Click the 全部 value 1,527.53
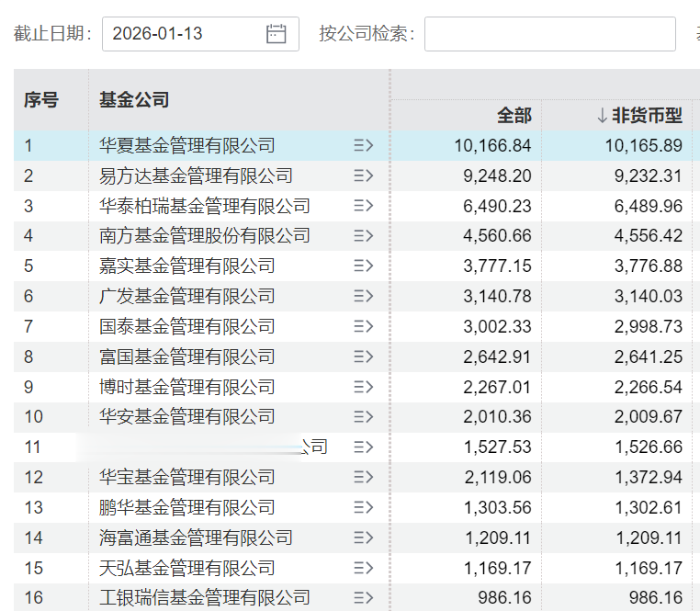 pyautogui.click(x=497, y=447)
